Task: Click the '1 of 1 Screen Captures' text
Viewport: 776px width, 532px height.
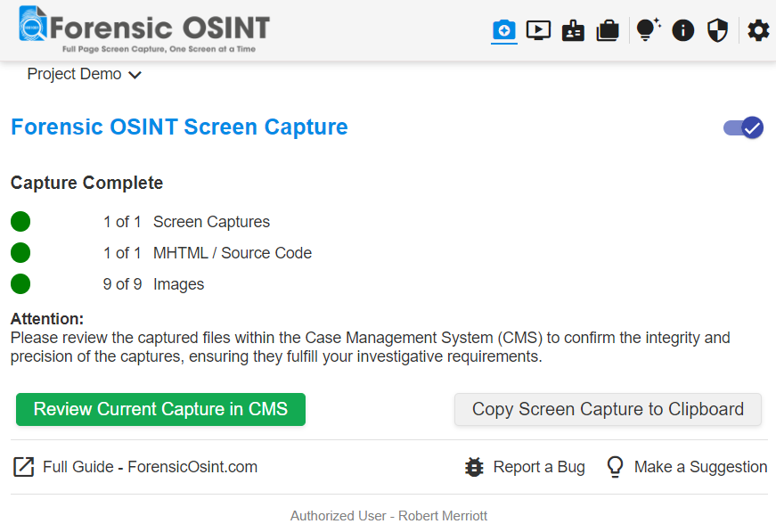Action: tap(186, 222)
